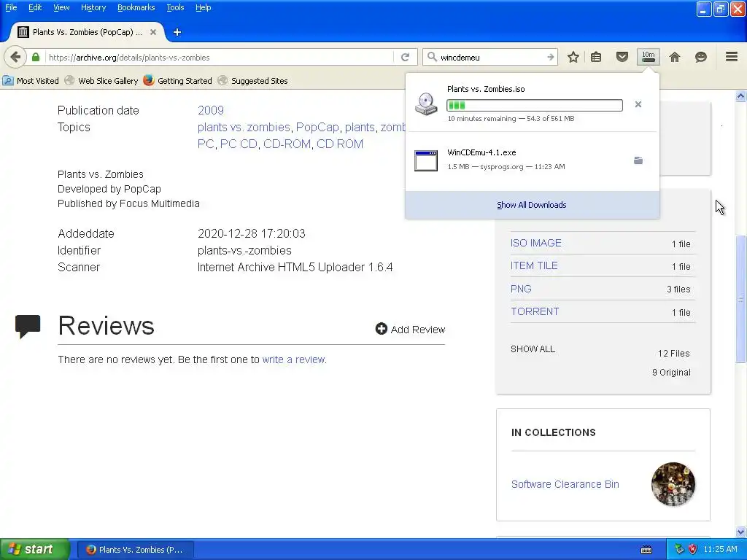Image resolution: width=747 pixels, height=560 pixels.
Task: Click the URL address bar
Action: [219, 57]
